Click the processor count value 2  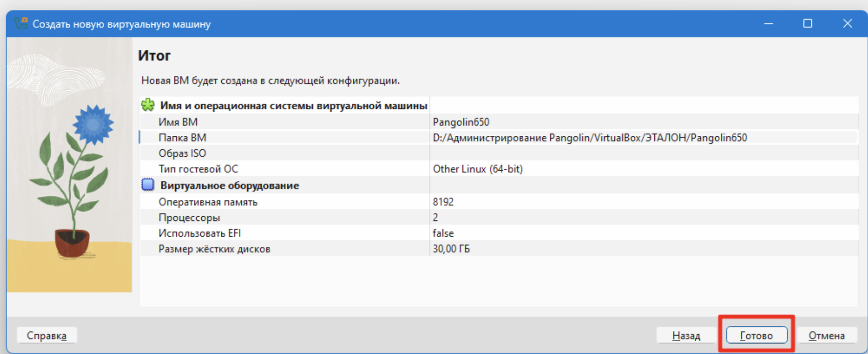click(x=435, y=218)
